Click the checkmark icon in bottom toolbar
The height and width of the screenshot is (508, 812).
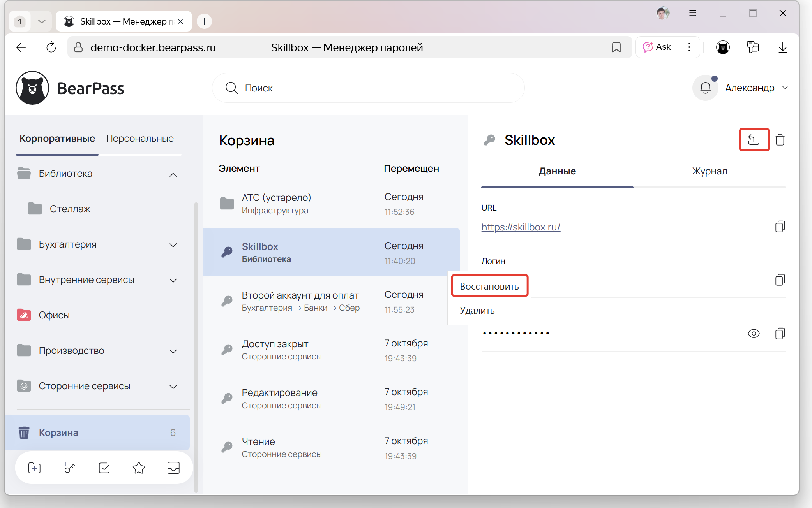[x=104, y=468]
